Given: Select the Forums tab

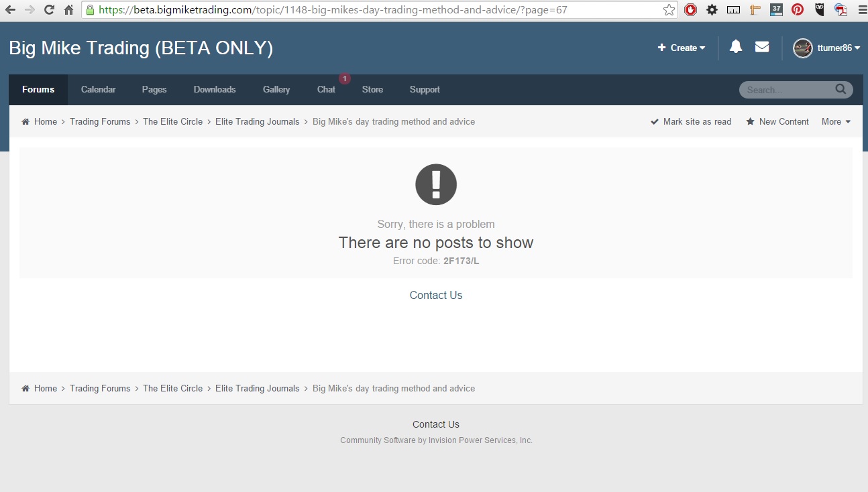Looking at the screenshot, I should coord(38,90).
